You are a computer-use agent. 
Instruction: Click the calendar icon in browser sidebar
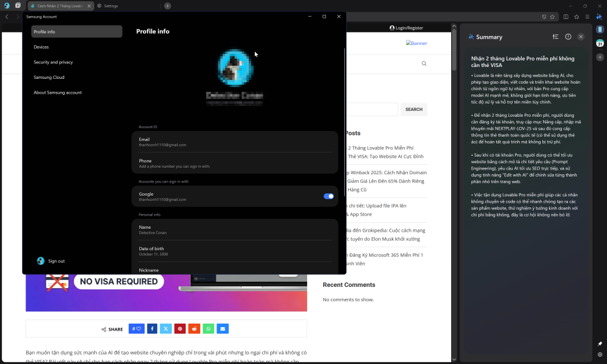point(600,43)
